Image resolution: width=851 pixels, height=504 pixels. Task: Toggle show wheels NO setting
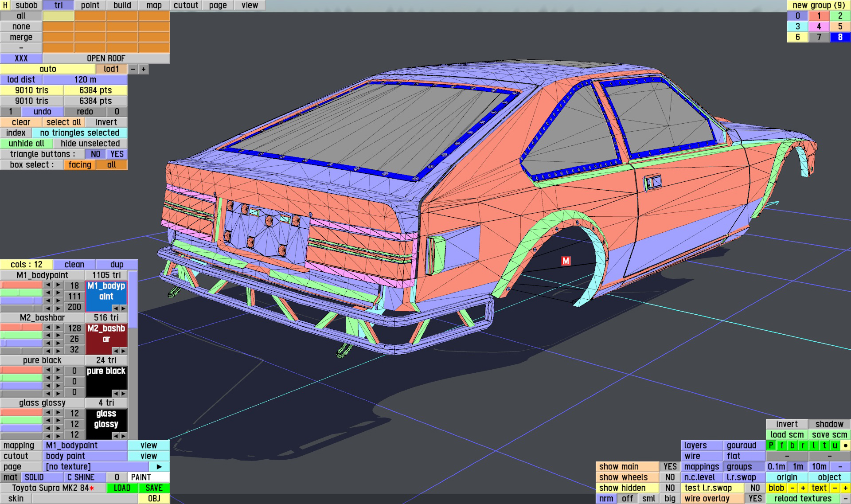click(x=670, y=477)
